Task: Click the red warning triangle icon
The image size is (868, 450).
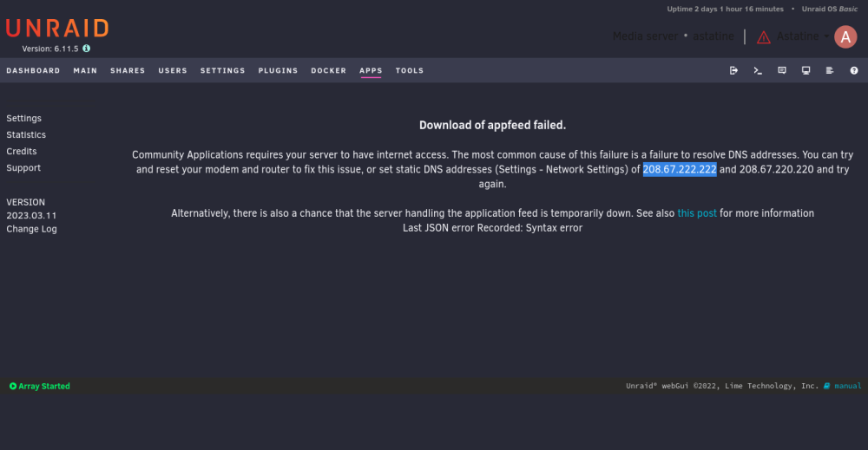Action: [763, 37]
